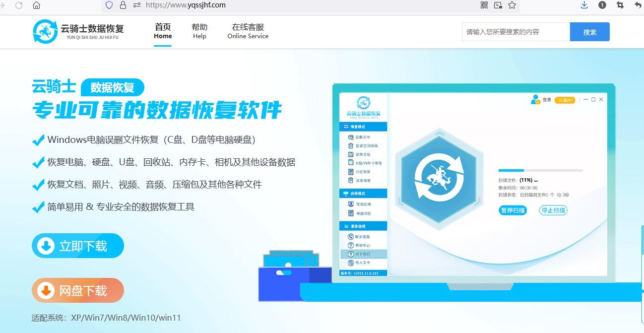Click 停止扫描 in the software preview
Image resolution: width=644 pixels, height=333 pixels.
[553, 210]
